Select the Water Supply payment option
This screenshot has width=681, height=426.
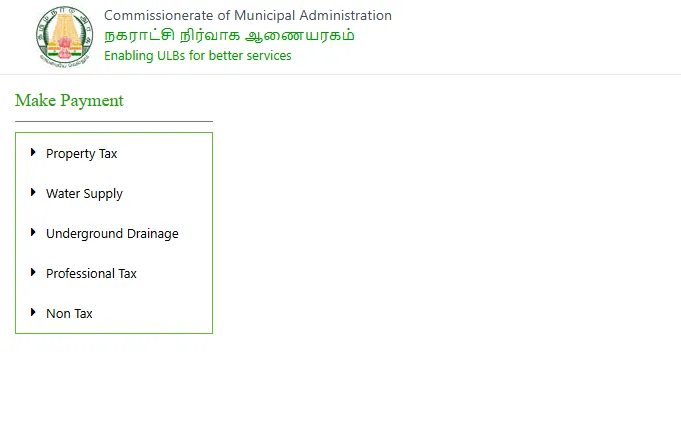pos(84,194)
